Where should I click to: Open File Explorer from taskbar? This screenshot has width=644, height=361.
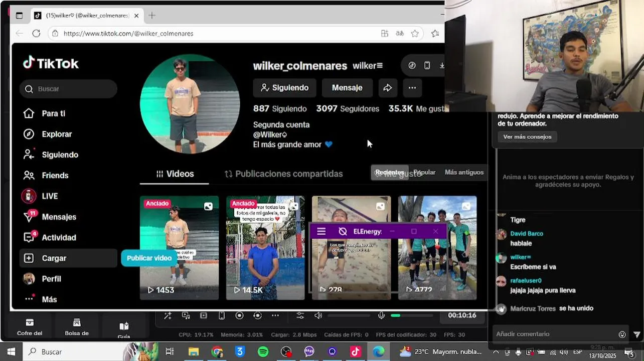coord(194,352)
